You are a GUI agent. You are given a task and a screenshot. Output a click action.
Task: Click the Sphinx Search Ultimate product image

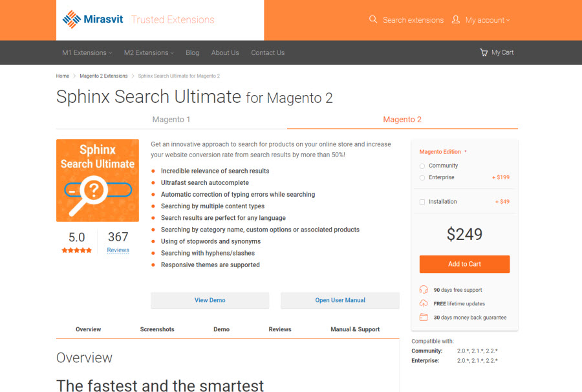[x=98, y=180]
